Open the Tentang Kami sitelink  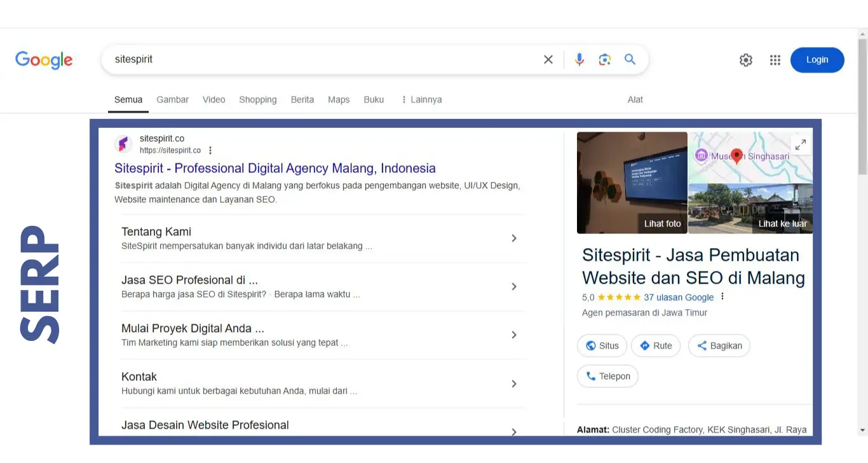(156, 231)
